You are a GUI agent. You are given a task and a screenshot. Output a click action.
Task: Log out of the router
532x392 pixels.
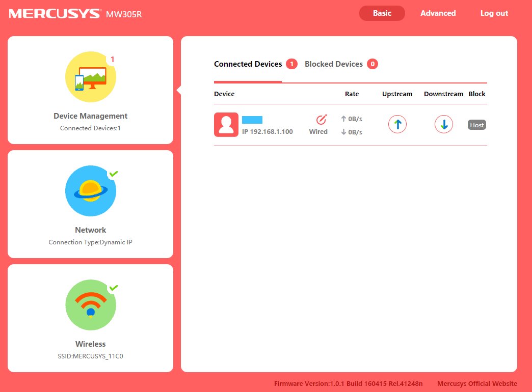494,13
